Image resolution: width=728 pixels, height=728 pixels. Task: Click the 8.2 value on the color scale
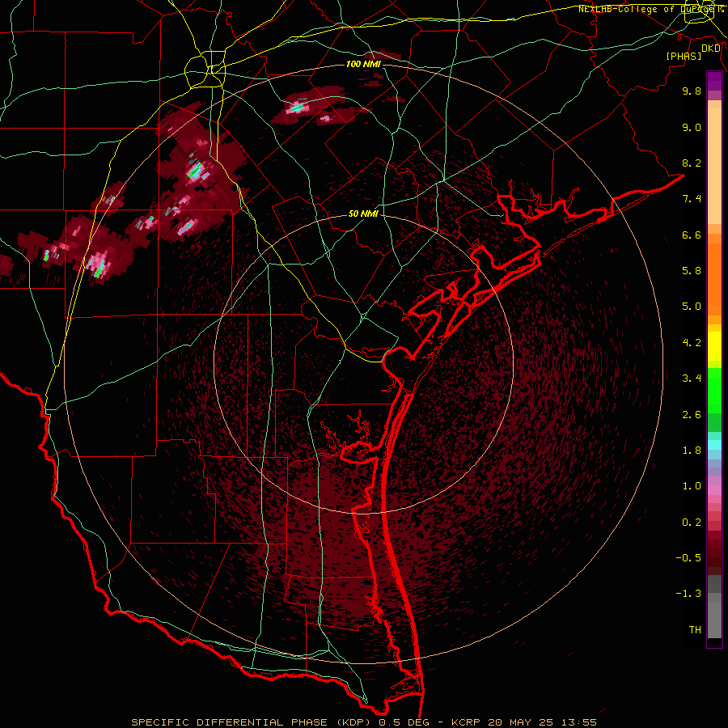click(692, 163)
